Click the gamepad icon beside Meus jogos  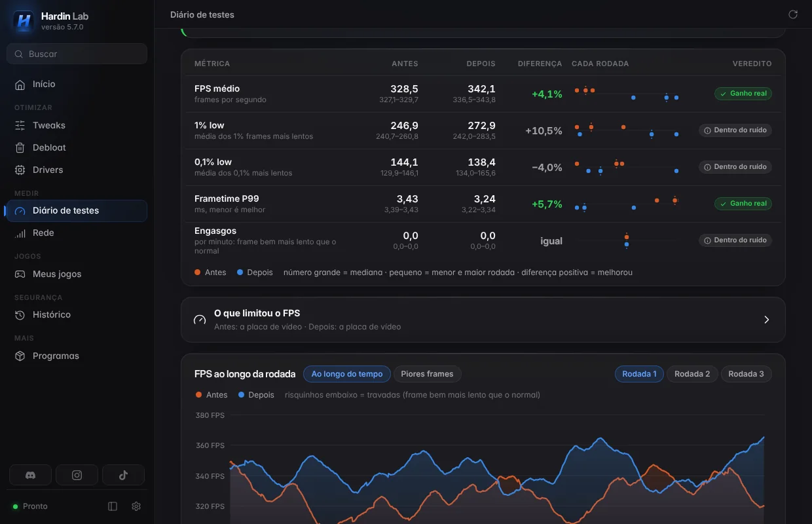click(20, 274)
